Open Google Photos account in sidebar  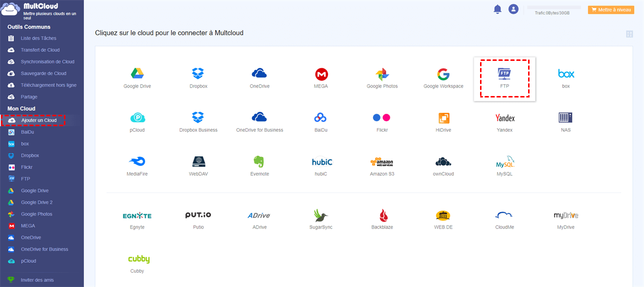(36, 214)
